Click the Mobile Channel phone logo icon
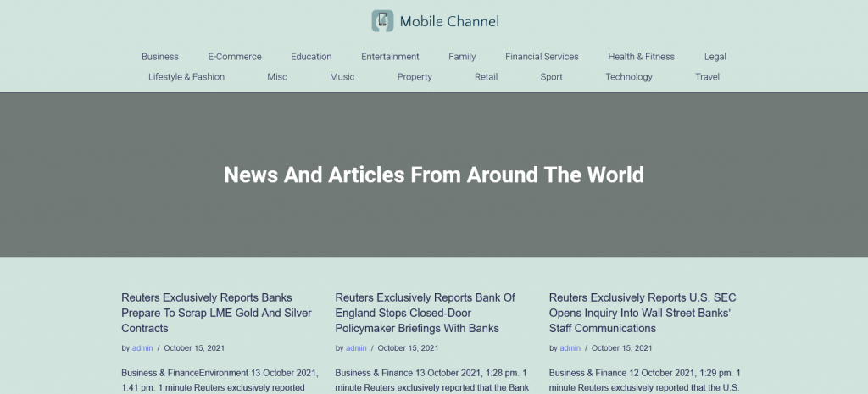The image size is (868, 394). (383, 21)
